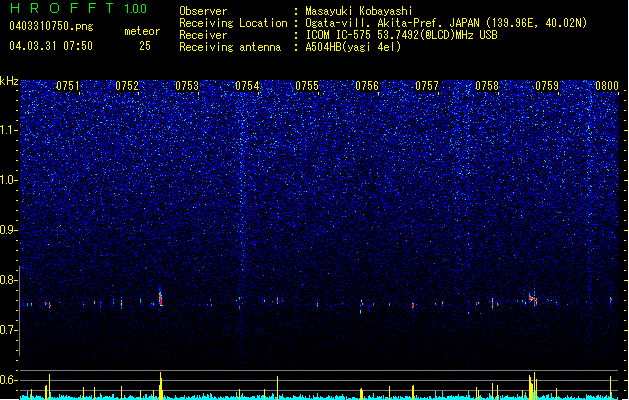Select the filename 0403310750.png

pos(51,26)
